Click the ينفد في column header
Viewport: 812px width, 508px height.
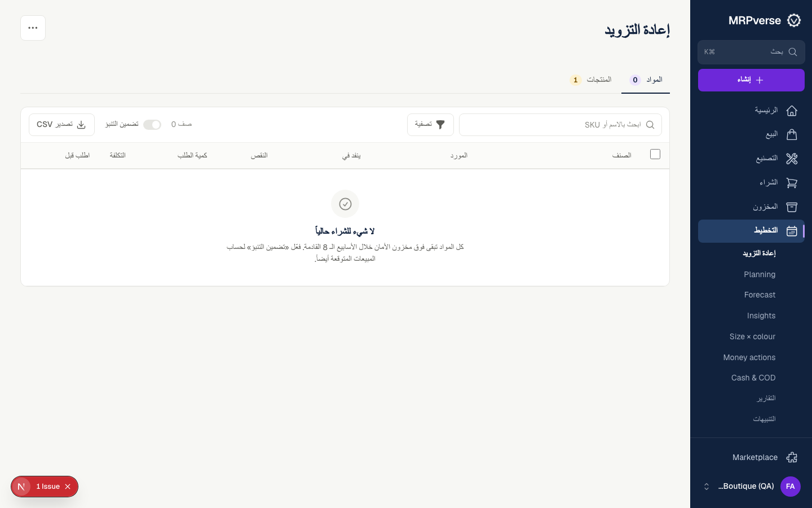pos(351,155)
